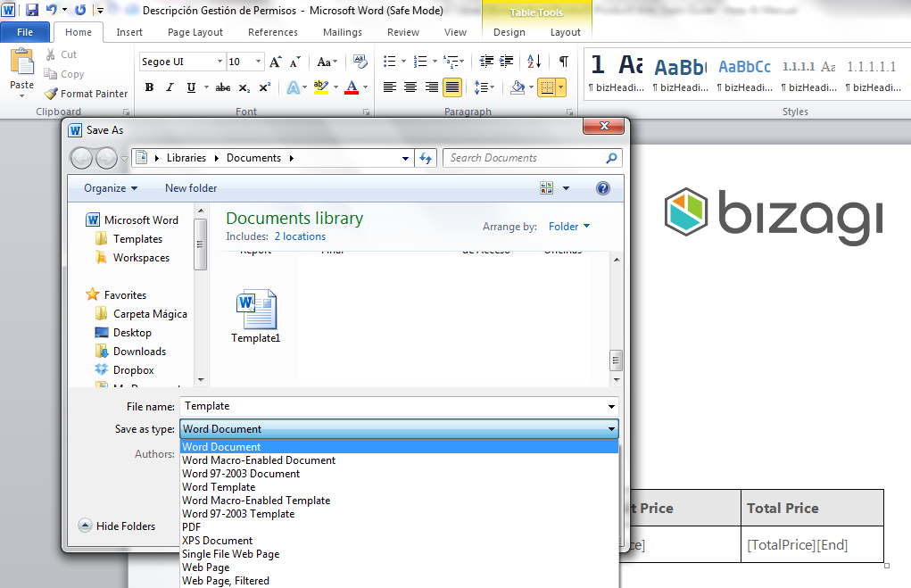Click Clear Formatting icon

[360, 62]
